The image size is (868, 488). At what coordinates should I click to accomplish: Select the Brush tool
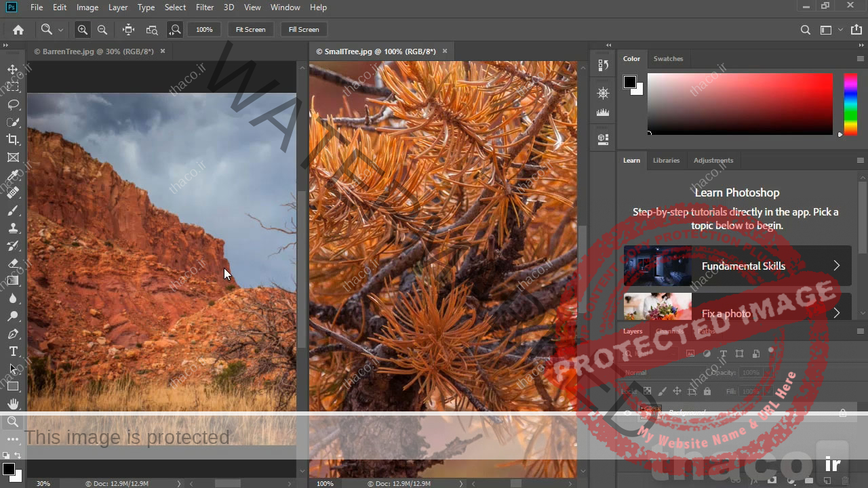coord(13,210)
